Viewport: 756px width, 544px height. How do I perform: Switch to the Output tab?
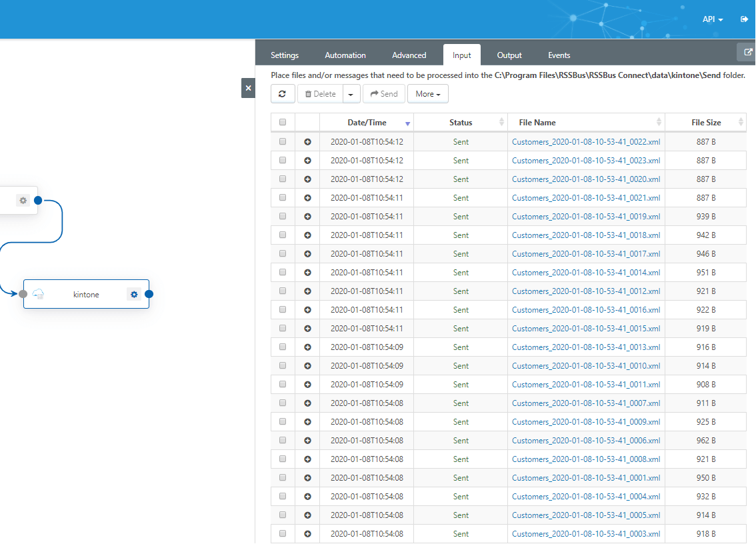509,55
